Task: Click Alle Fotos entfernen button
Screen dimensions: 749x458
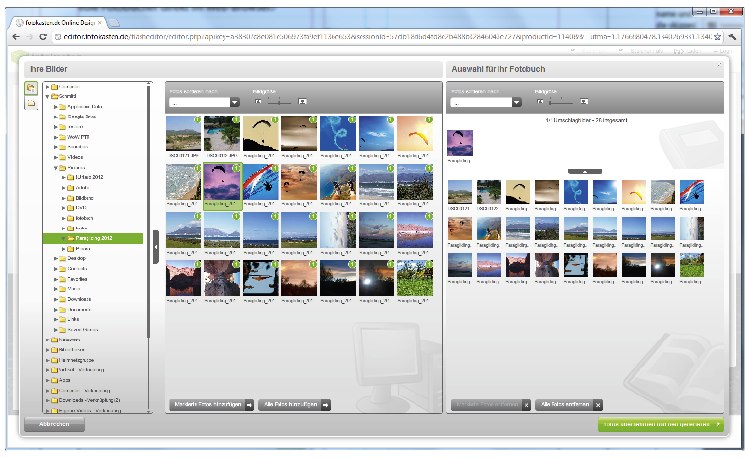Action: pos(568,405)
